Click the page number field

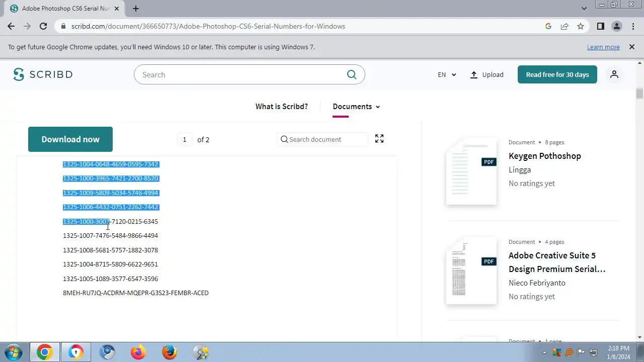tap(185, 139)
